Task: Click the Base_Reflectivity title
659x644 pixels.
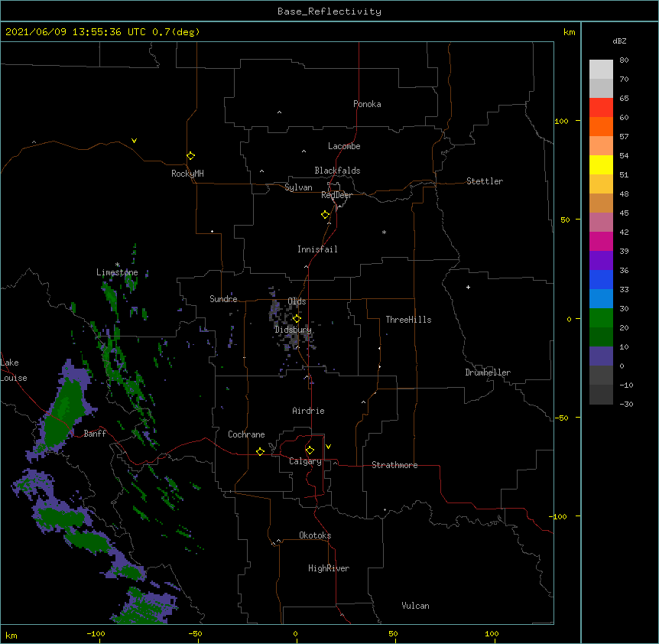Action: (329, 11)
